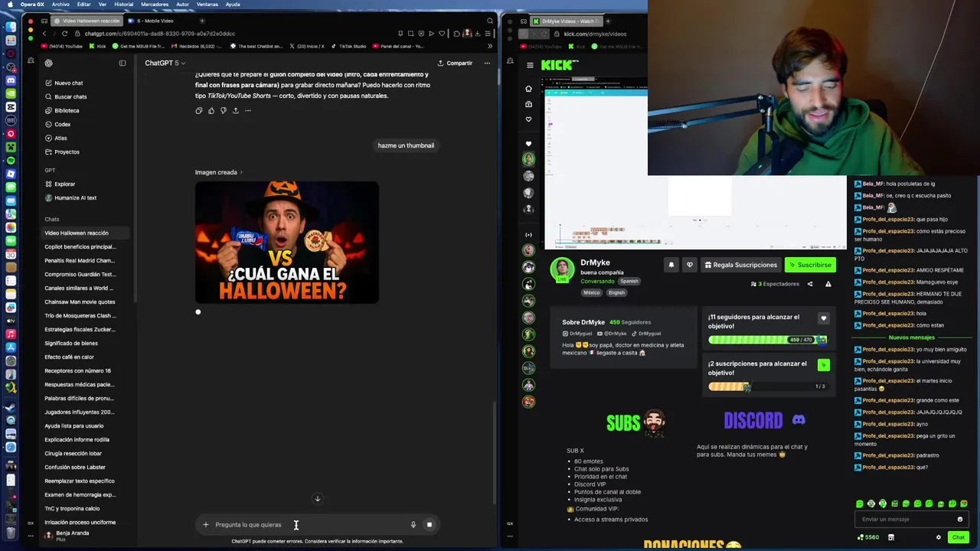980x551 pixels.
Task: Click the Compartir button in ChatGPT
Action: pyautogui.click(x=455, y=63)
